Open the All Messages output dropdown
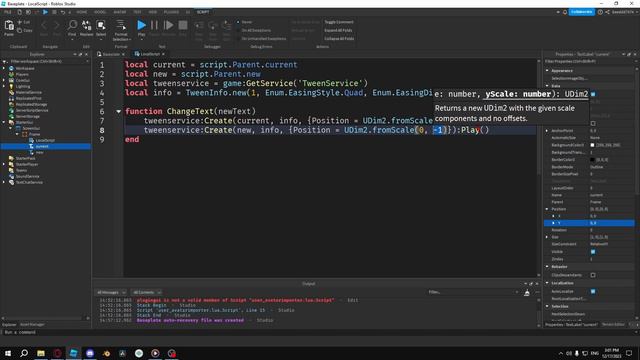640x360 pixels. pos(111,292)
